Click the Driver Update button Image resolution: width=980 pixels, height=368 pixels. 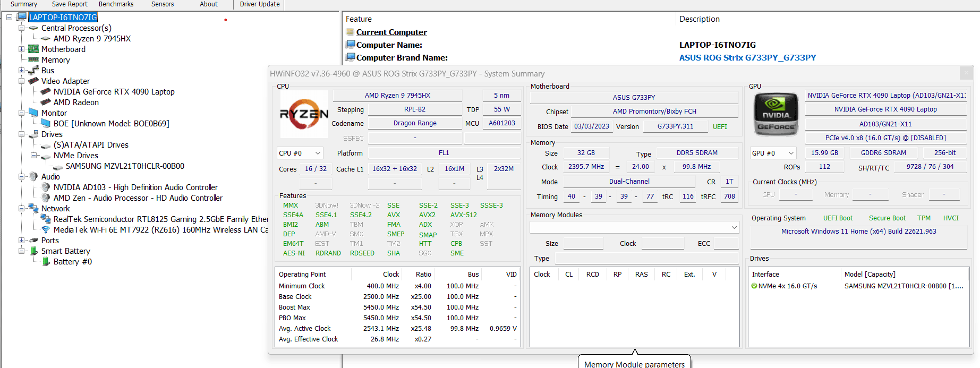(259, 4)
